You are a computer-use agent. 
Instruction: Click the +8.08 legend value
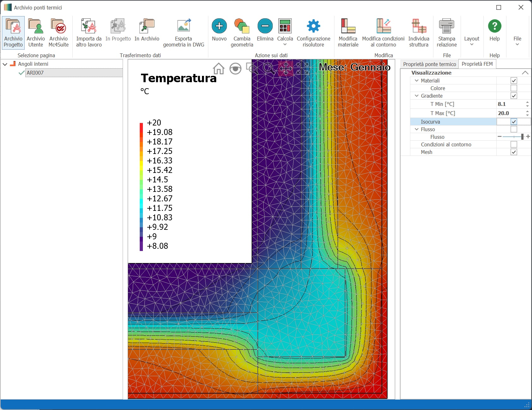point(157,246)
